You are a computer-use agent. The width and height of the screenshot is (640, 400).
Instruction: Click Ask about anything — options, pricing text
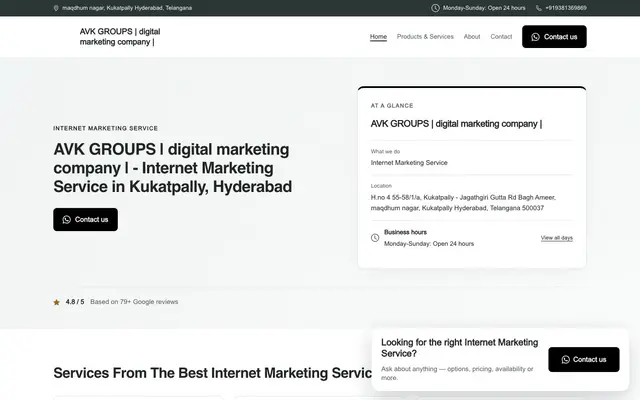[x=457, y=373]
